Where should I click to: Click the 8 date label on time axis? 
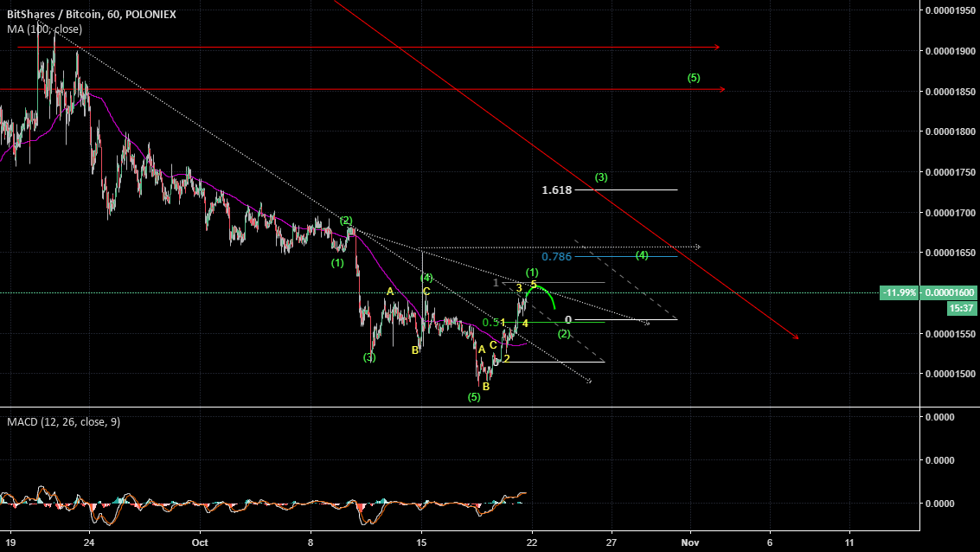pyautogui.click(x=311, y=542)
